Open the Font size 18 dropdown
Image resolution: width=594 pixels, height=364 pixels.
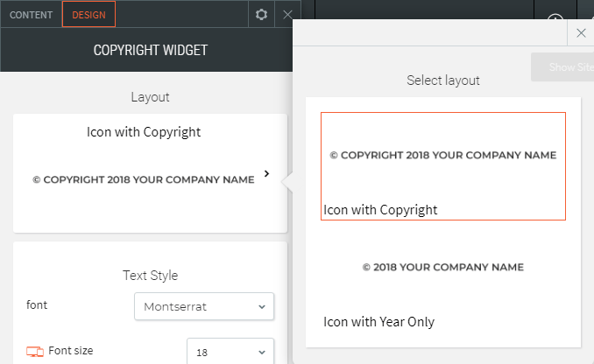[230, 352]
